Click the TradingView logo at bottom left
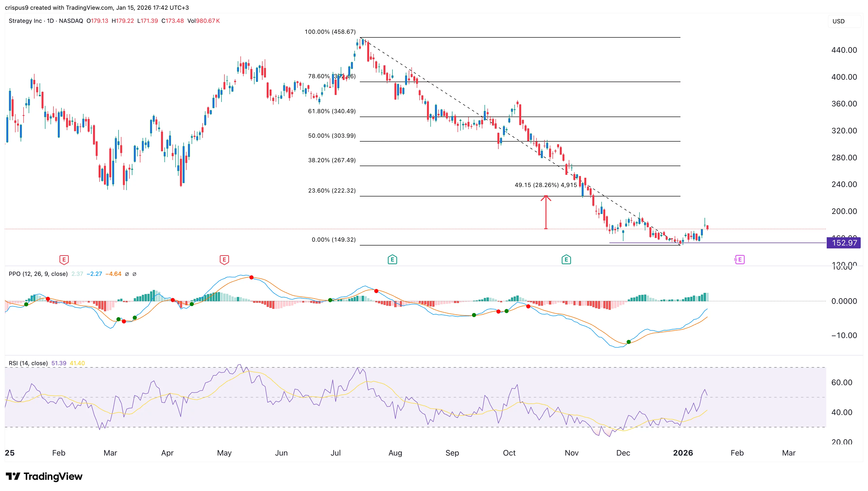868x491 pixels. pyautogui.click(x=44, y=476)
